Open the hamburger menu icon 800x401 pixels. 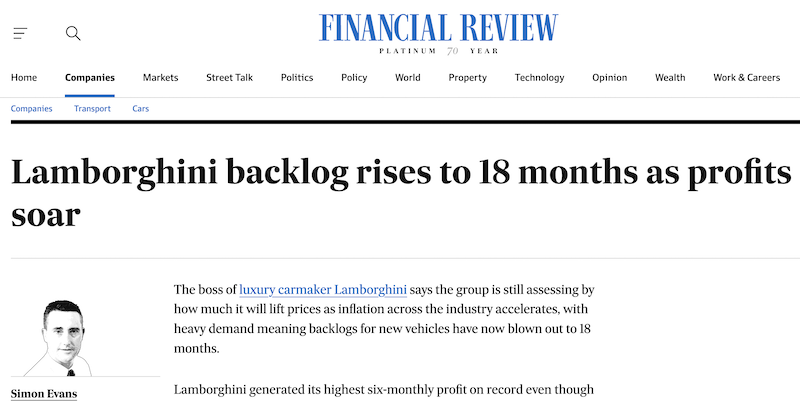pos(20,33)
